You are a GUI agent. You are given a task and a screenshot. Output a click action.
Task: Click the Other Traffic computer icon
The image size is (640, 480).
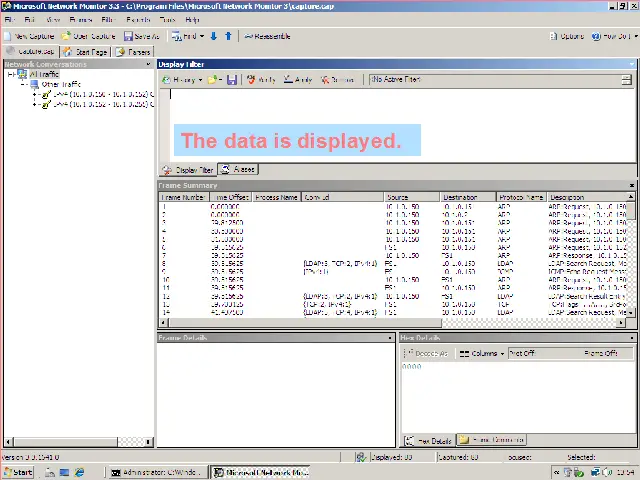[x=35, y=84]
